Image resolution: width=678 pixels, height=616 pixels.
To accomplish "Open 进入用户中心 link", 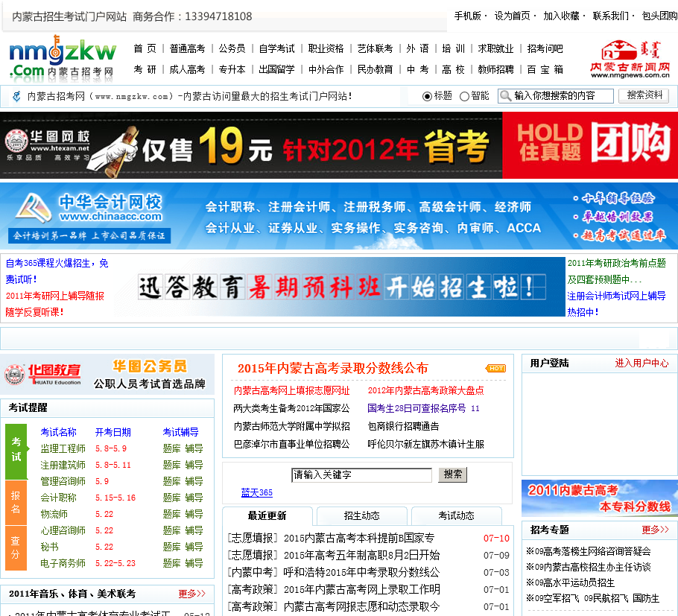I will coord(641,363).
